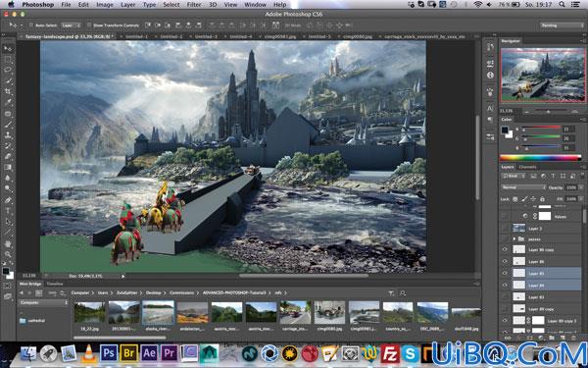The image size is (588, 368).
Task: Open Adobe Bridge from the Dock
Action: [129, 353]
